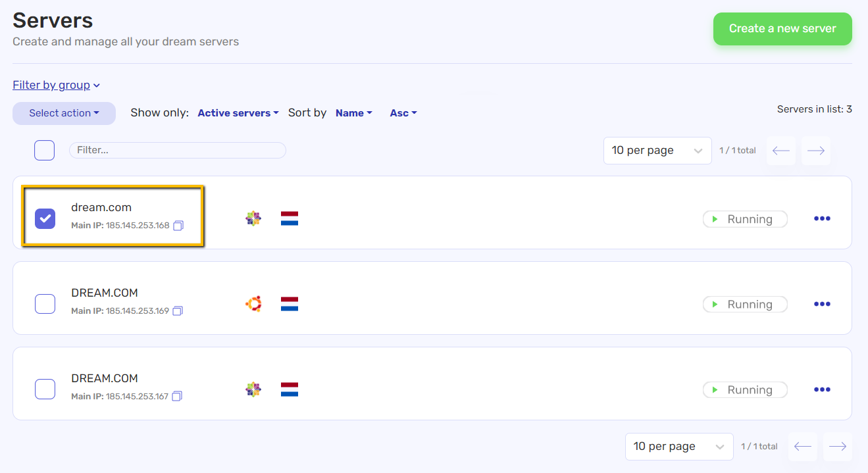
Task: Uncheck the dream.com server checkbox
Action: tap(45, 218)
